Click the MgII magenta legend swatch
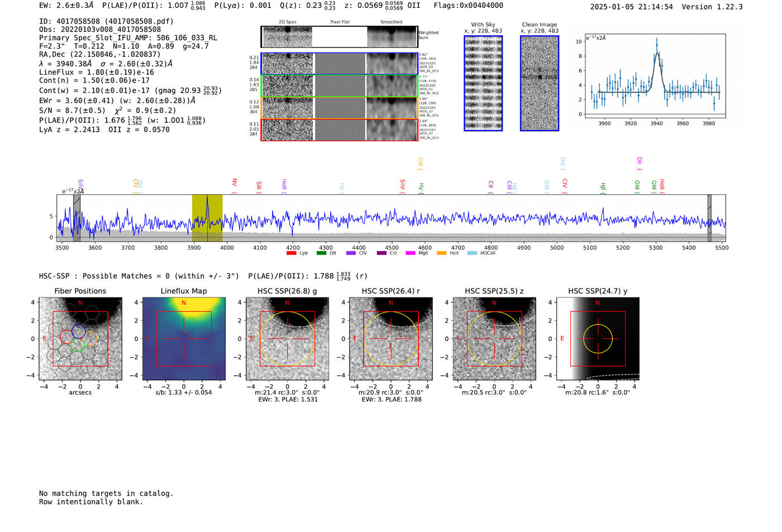This screenshot has width=782, height=532. tap(410, 253)
